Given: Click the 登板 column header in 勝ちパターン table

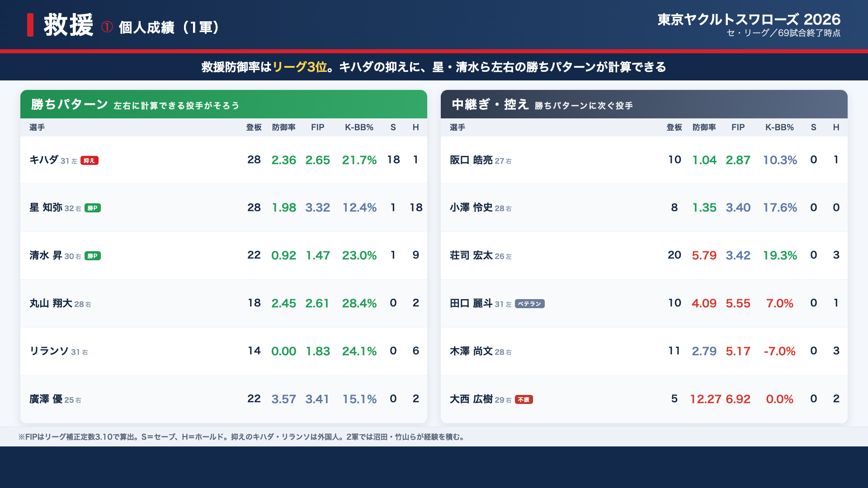Looking at the screenshot, I should tap(254, 127).
